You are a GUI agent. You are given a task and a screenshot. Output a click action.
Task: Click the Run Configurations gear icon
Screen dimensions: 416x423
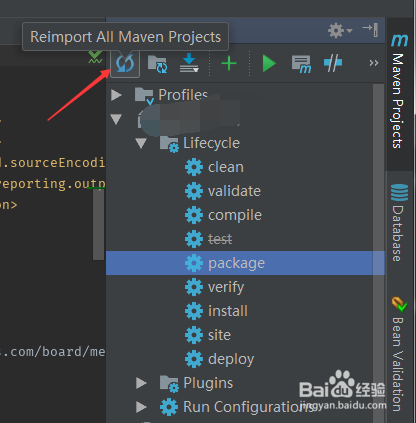169,407
